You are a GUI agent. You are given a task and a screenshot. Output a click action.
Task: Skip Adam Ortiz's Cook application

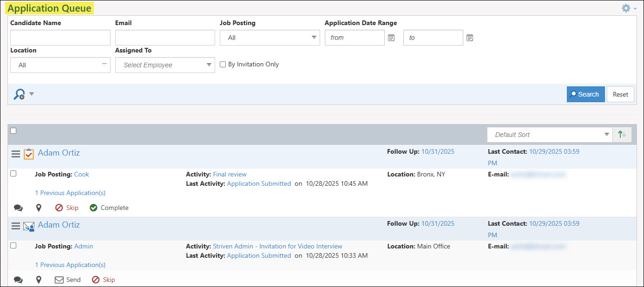(x=67, y=208)
